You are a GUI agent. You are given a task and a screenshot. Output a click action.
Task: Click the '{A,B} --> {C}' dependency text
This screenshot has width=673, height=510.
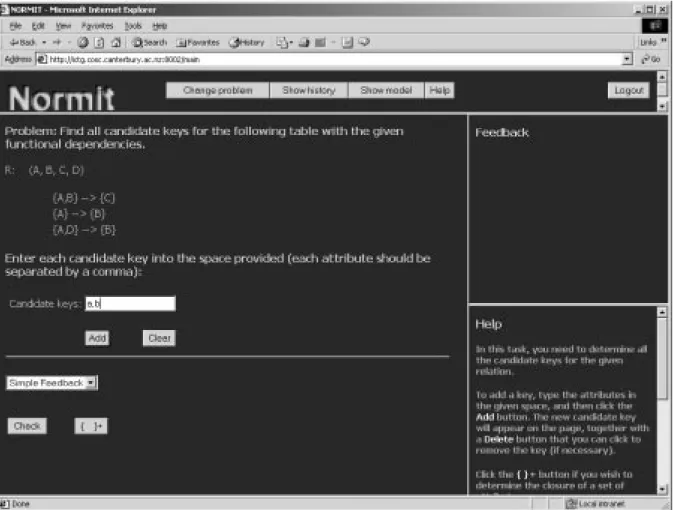[x=84, y=198]
